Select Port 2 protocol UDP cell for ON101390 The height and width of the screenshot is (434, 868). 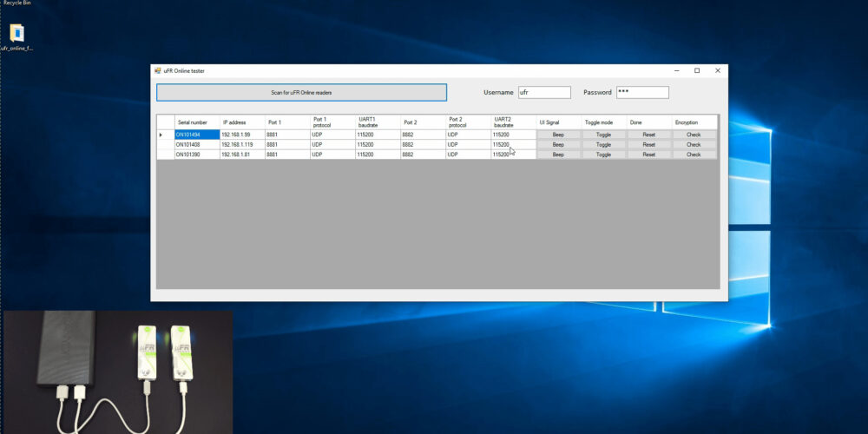469,155
